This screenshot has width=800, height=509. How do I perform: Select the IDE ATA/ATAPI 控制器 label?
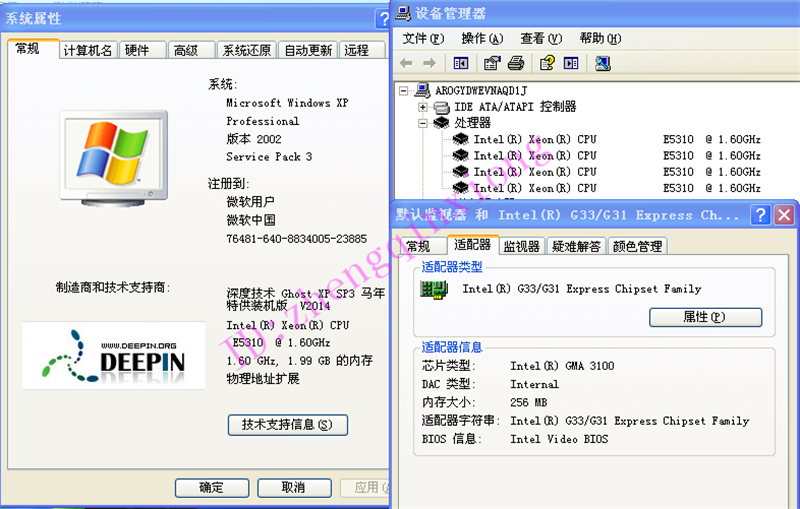[x=515, y=107]
